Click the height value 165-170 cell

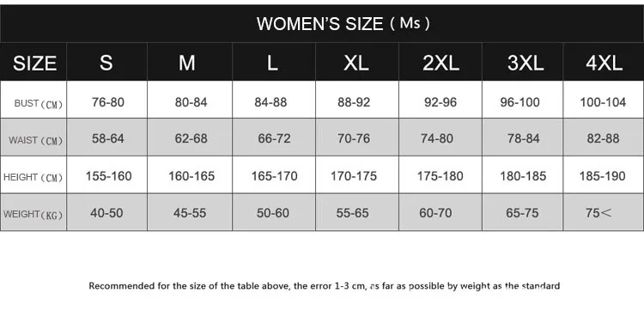pyautogui.click(x=274, y=174)
